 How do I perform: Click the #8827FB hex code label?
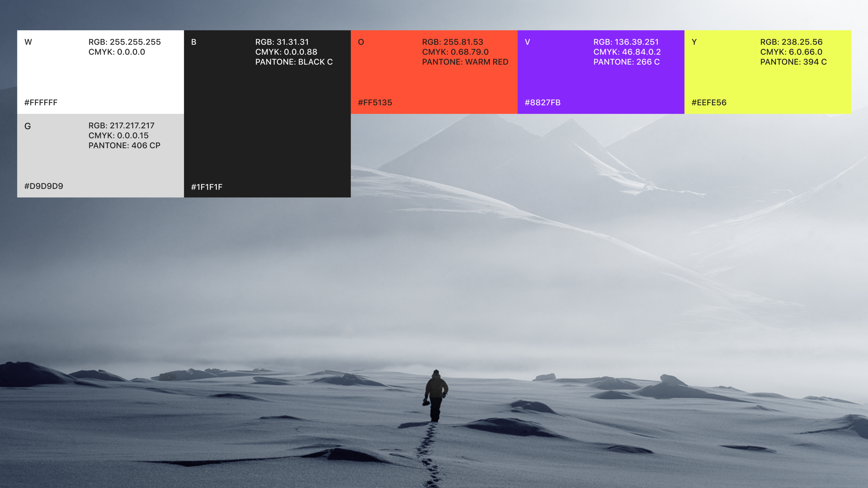[542, 102]
